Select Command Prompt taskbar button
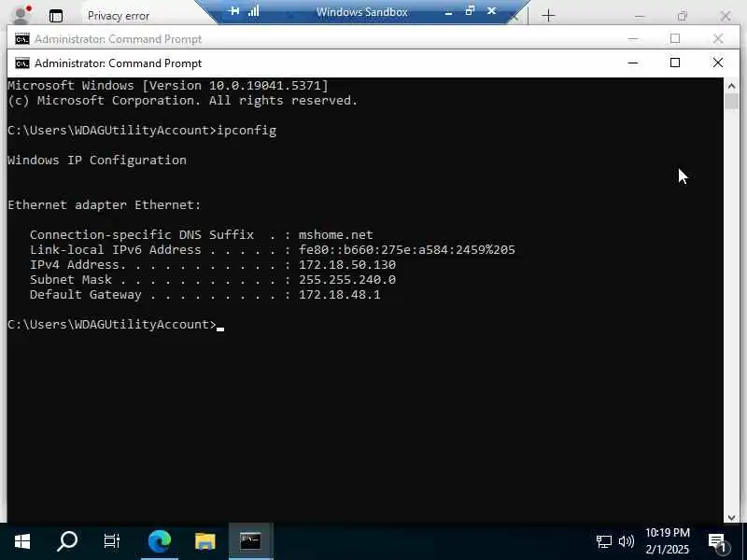The image size is (747, 560). tap(250, 541)
